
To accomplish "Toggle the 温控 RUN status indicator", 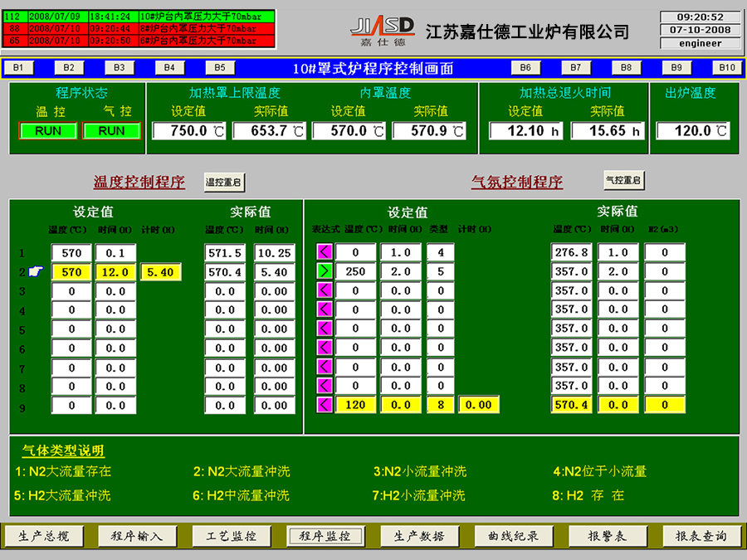I will [x=48, y=131].
